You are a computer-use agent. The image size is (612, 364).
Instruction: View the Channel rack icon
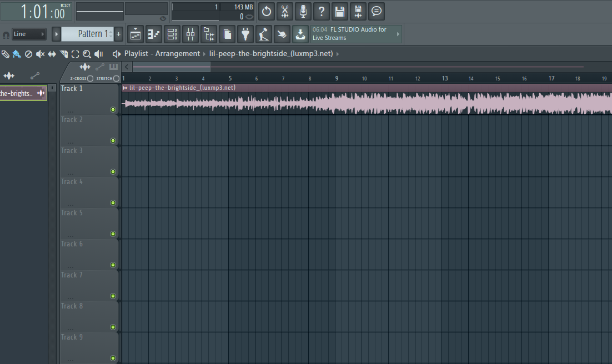click(172, 34)
